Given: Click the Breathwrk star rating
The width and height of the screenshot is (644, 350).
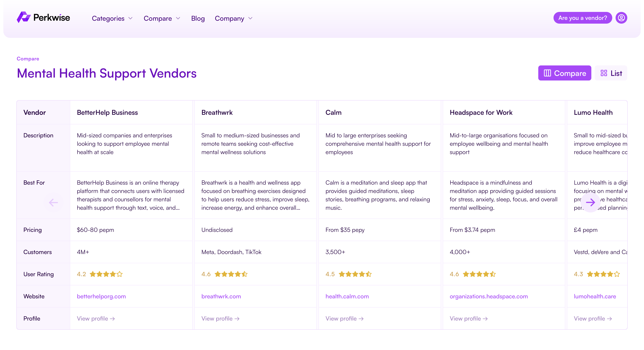Looking at the screenshot, I should (231, 274).
